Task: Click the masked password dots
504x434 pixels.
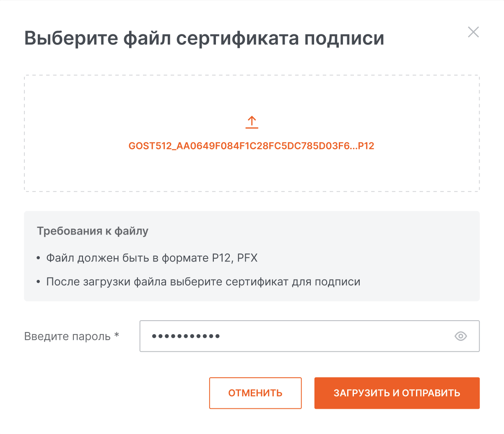Action: click(x=186, y=336)
